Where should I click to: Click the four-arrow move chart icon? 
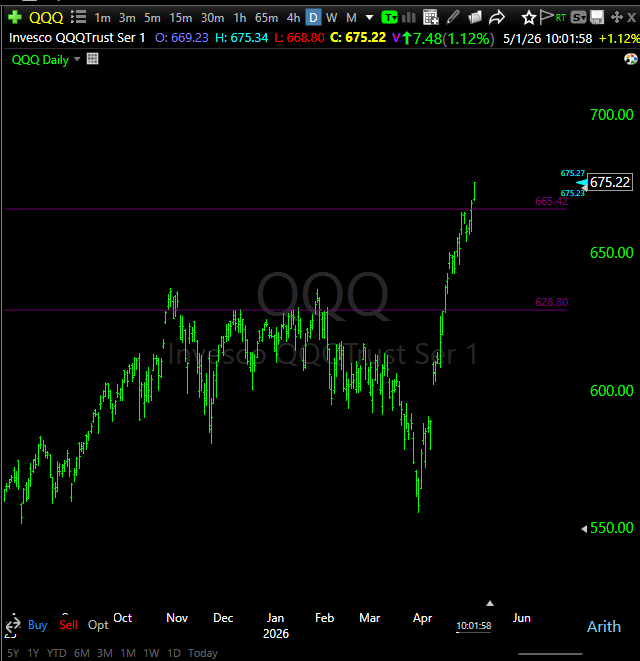[616, 17]
